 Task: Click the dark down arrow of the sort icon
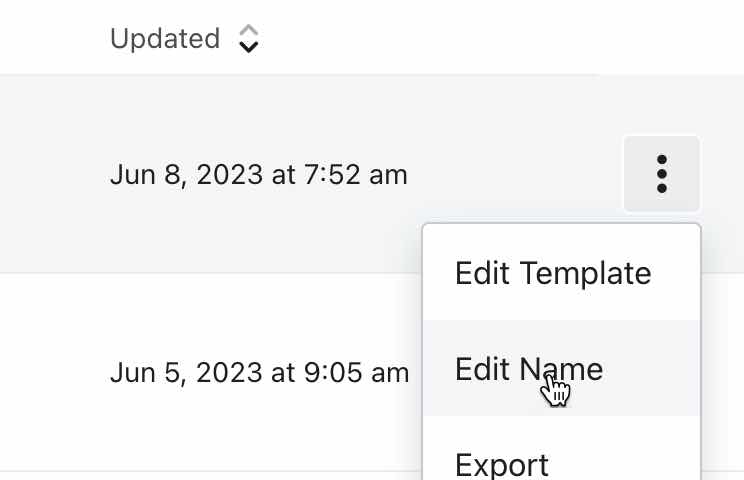tap(249, 47)
